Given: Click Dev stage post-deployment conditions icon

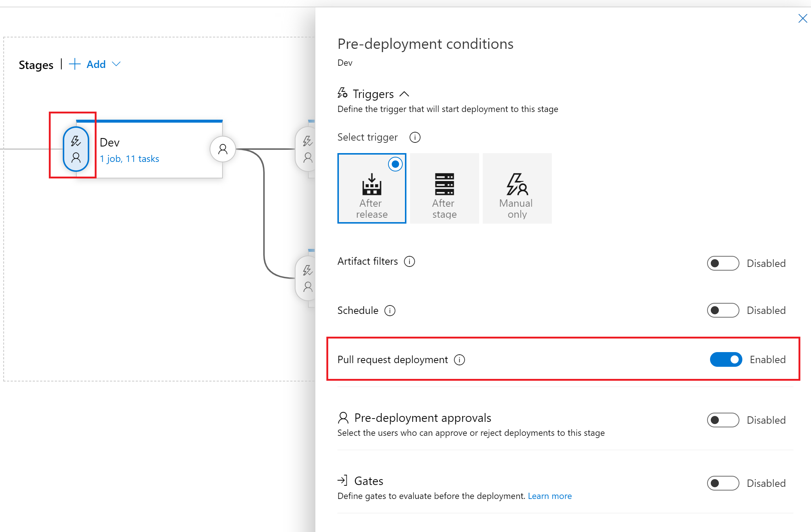Looking at the screenshot, I should 222,149.
